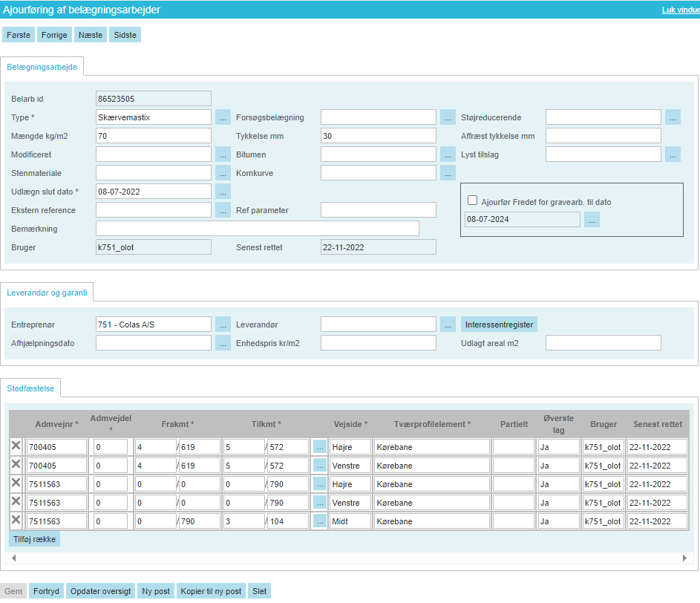Click the Bemærkning text field
Viewport: 700px width, 603px height.
[x=257, y=229]
